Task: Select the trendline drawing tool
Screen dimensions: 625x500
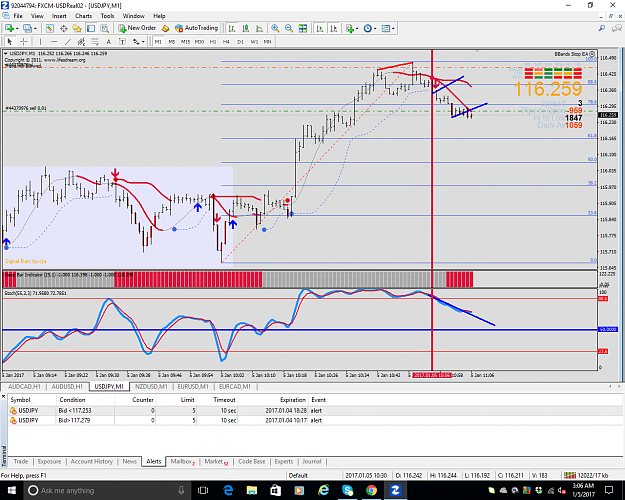Action: 68,41
